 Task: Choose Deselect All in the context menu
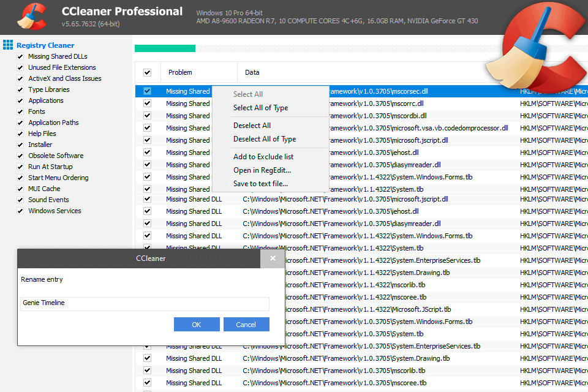click(x=252, y=126)
